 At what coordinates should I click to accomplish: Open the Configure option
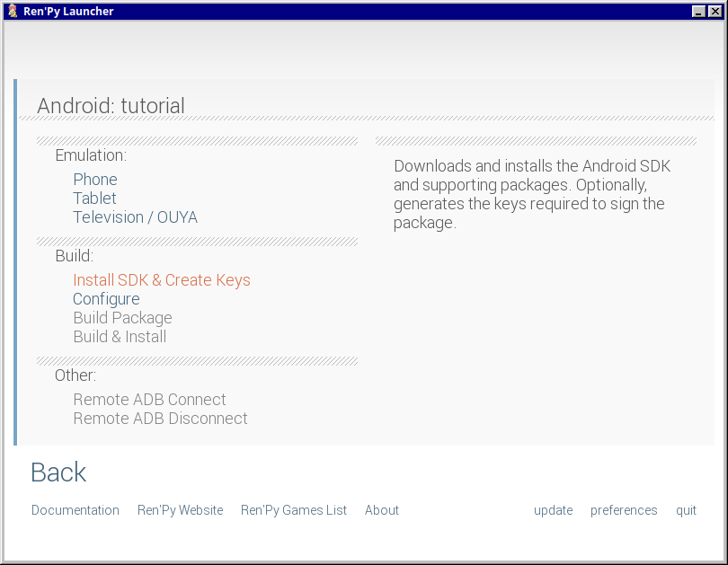[x=106, y=299]
